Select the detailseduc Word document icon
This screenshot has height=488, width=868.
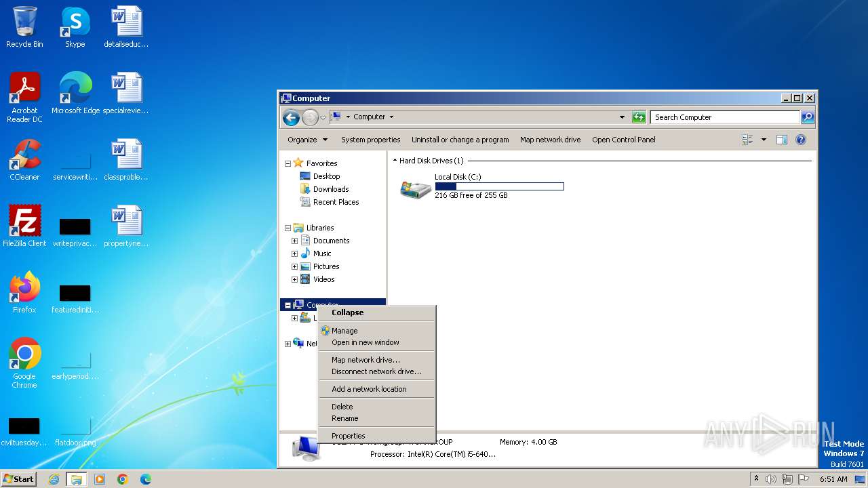(x=126, y=27)
